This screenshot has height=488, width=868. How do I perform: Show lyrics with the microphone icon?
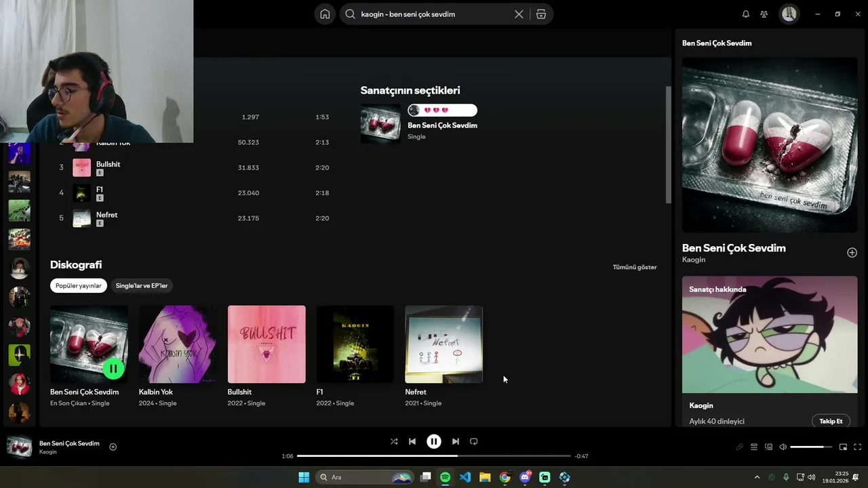740,447
